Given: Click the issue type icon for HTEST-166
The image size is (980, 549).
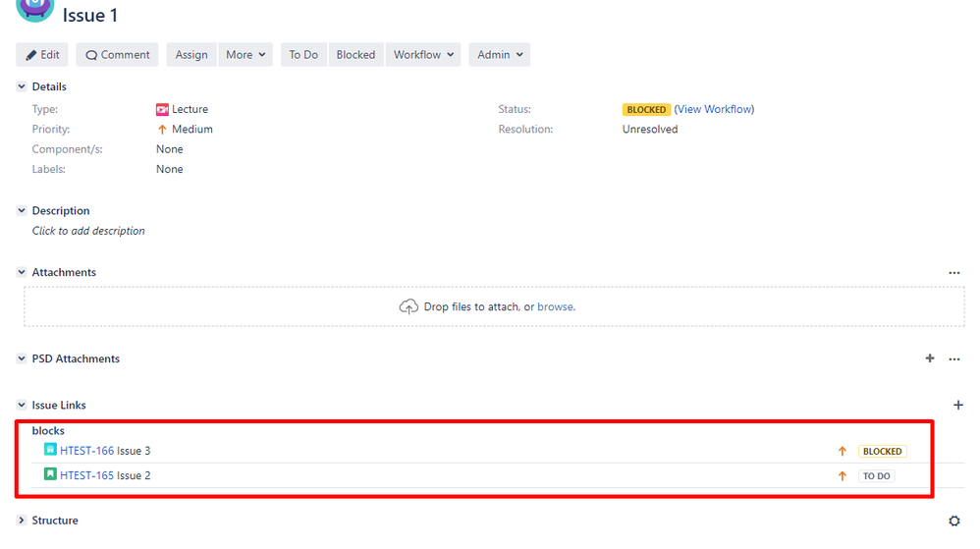Looking at the screenshot, I should click(x=50, y=449).
